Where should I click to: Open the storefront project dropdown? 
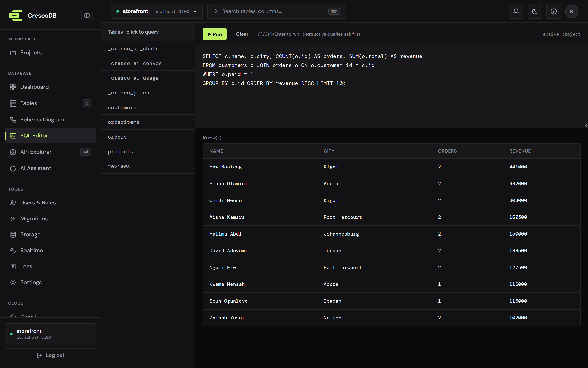(x=157, y=11)
